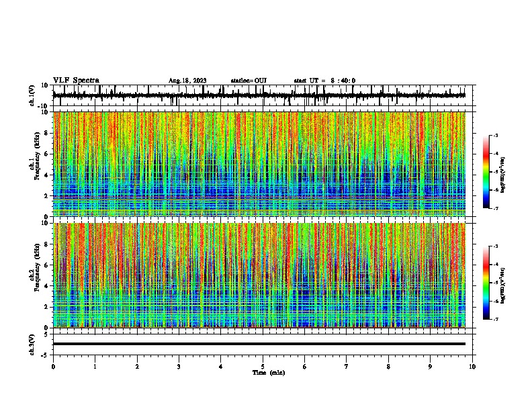Click the ch.1 "Frequency (kHz)" axis label
The image size is (532, 411).
pos(37,156)
